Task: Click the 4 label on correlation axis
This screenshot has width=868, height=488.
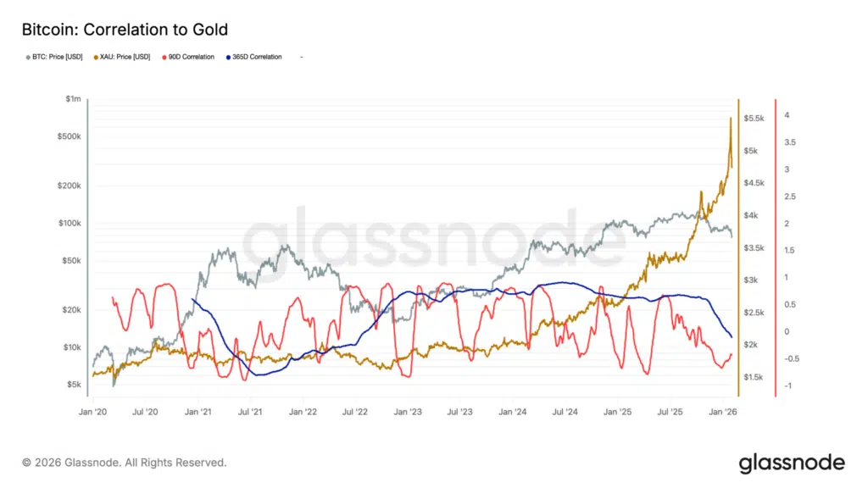Action: (x=787, y=115)
